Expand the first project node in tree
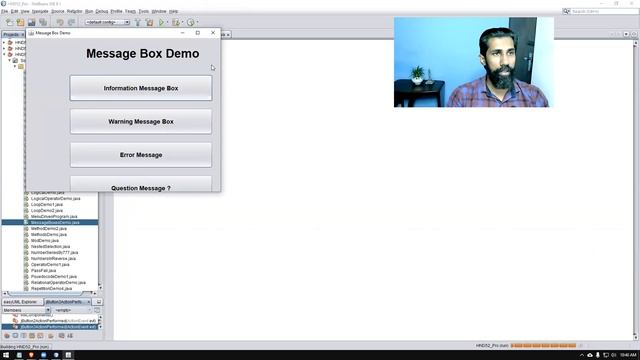 [4, 42]
